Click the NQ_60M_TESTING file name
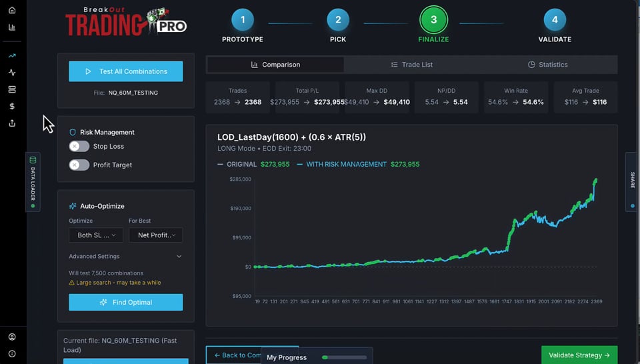This screenshot has height=364, width=640. 133,93
